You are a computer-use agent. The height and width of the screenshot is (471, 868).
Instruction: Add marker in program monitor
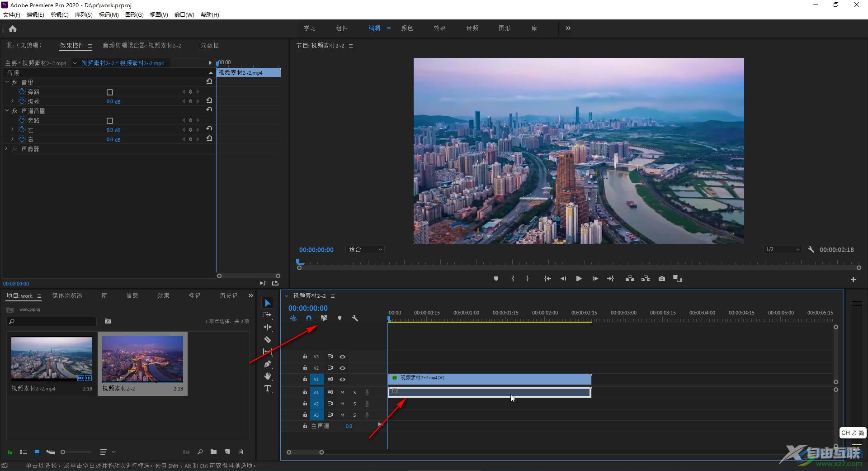pyautogui.click(x=496, y=279)
